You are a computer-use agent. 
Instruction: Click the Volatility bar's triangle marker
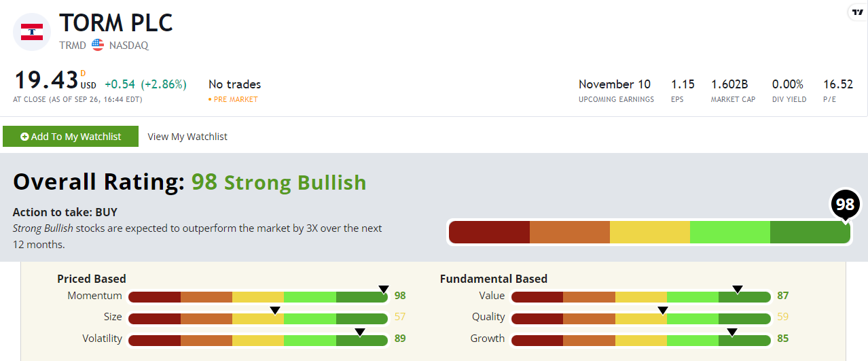tap(360, 332)
